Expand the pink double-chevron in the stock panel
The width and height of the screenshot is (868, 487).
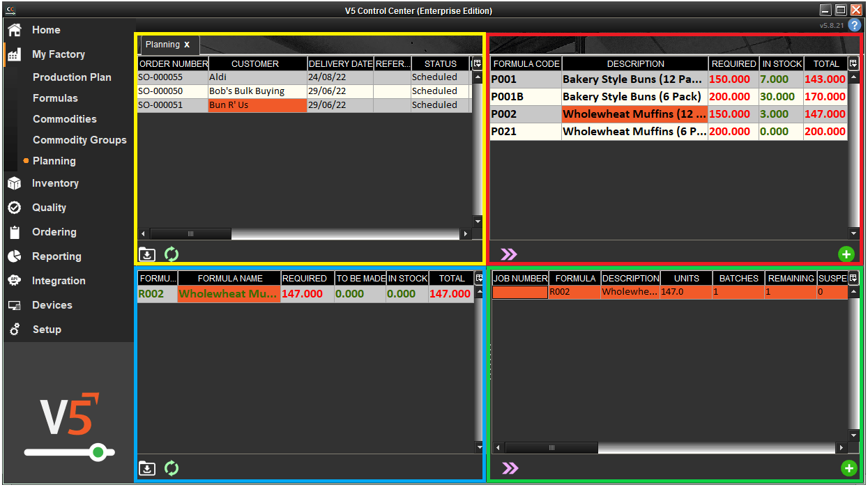pos(509,254)
